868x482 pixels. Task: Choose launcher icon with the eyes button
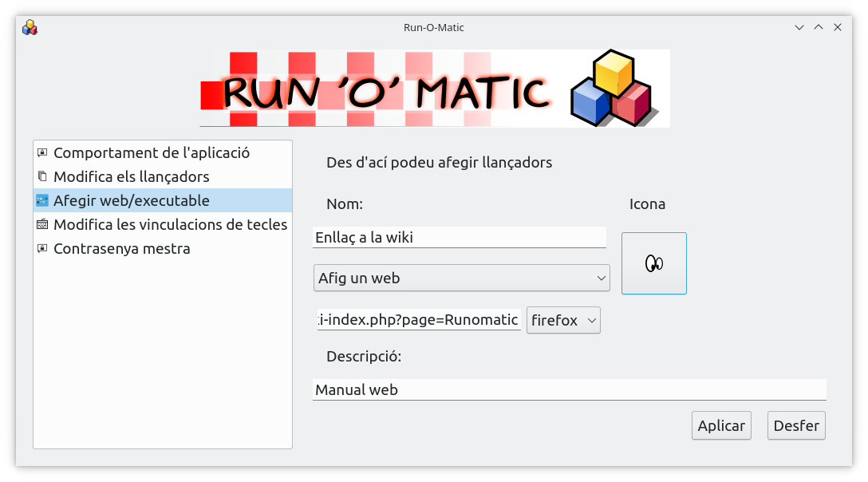tap(653, 263)
